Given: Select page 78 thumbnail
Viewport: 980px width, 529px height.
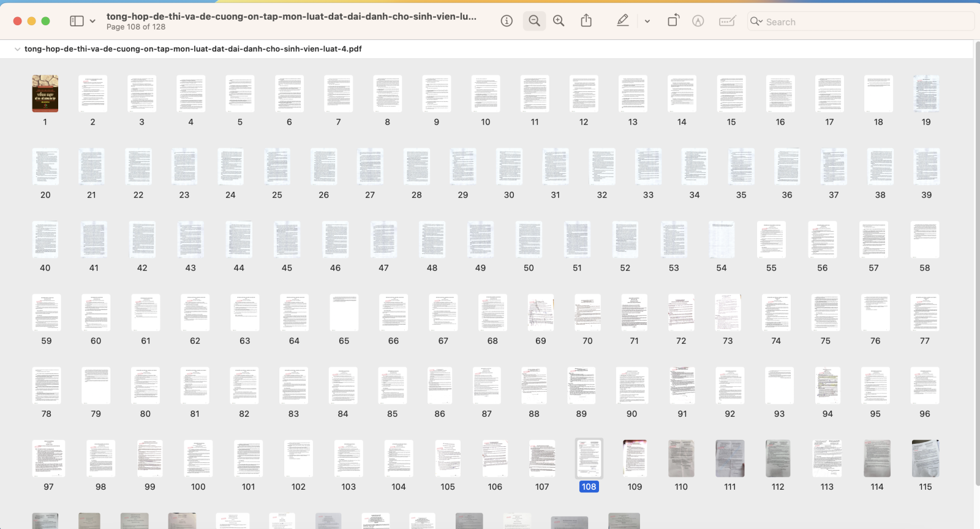Looking at the screenshot, I should (x=47, y=385).
